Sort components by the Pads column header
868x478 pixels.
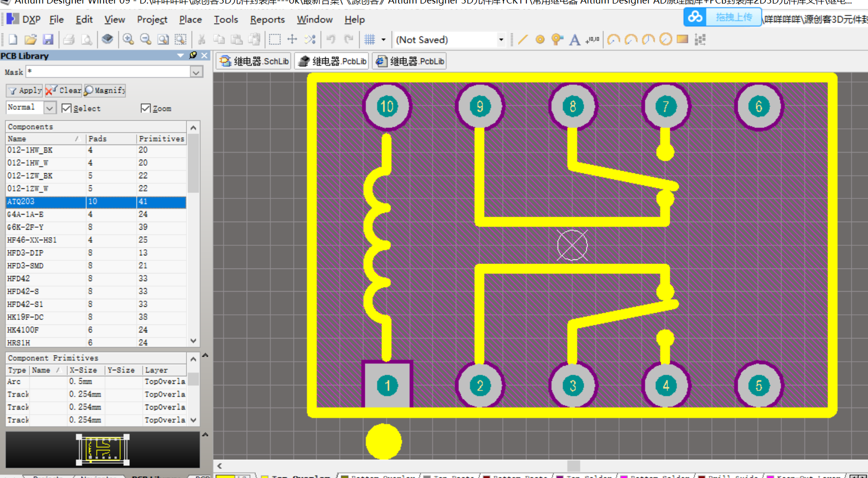[111, 139]
